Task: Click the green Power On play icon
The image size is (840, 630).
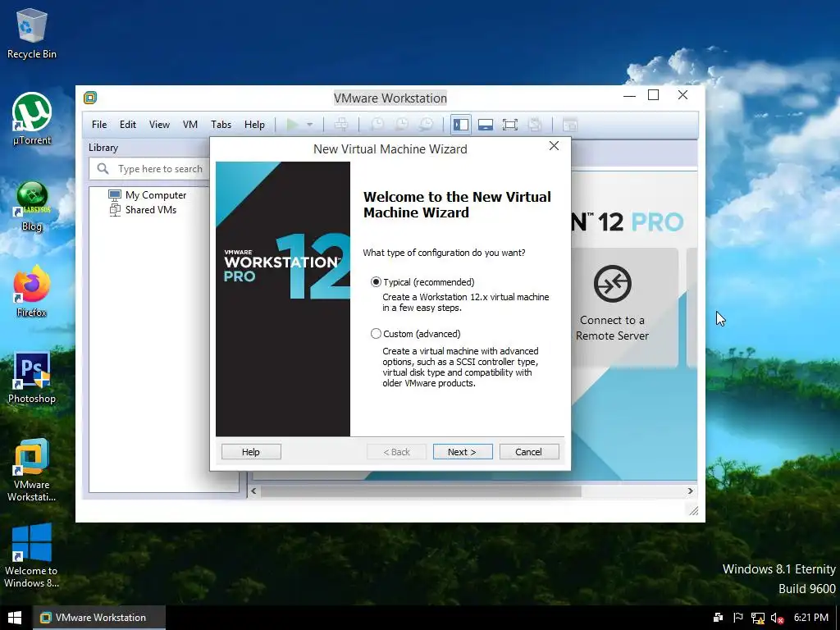Action: click(x=292, y=125)
